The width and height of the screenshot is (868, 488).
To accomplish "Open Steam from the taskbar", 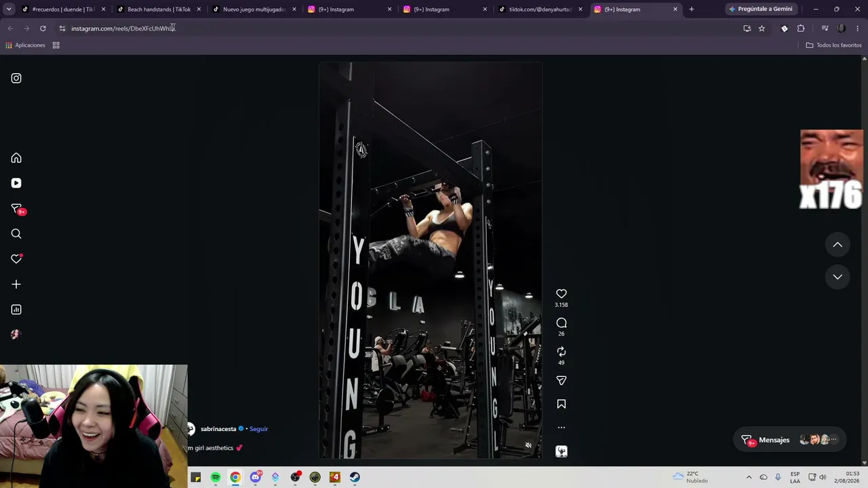I will [355, 477].
